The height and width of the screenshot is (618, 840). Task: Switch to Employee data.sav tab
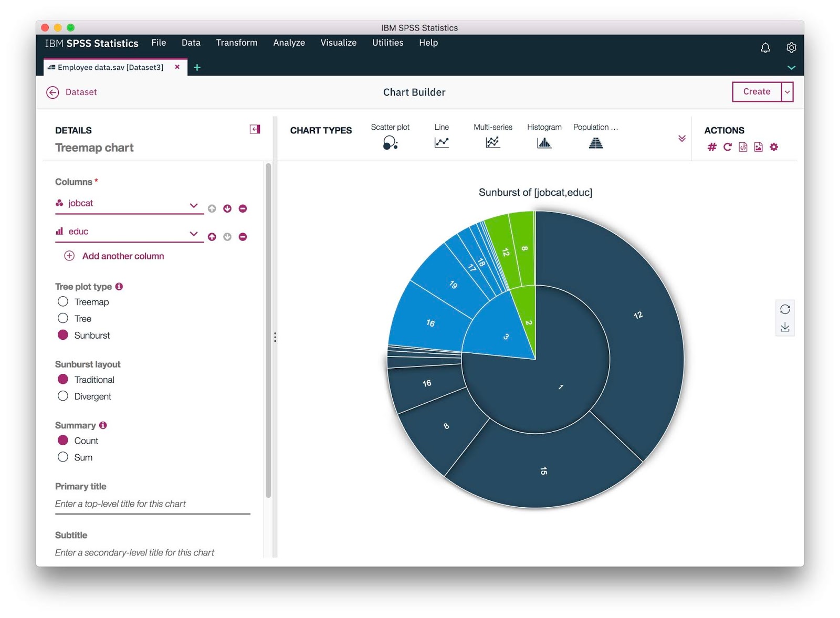(110, 67)
